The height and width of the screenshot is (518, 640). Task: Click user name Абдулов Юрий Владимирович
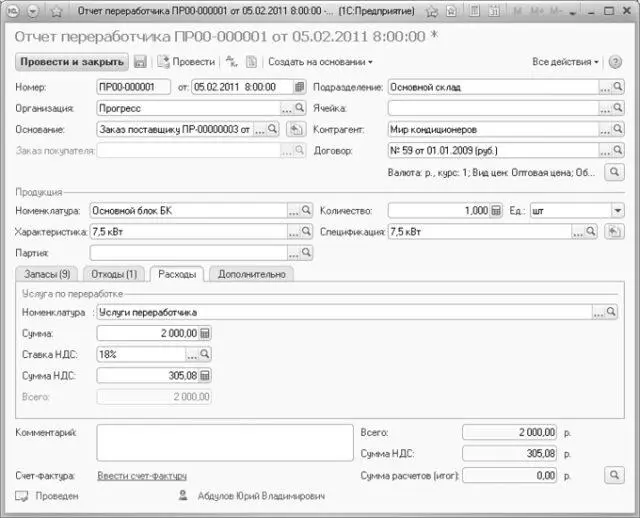click(x=261, y=496)
